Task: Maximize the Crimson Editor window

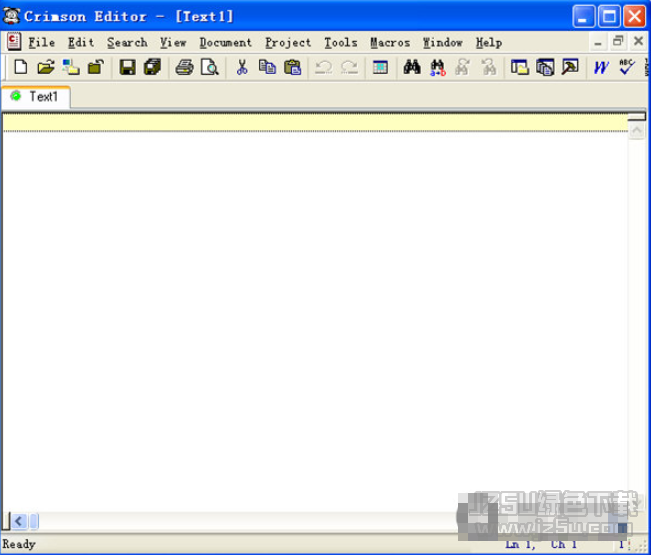Action: (609, 16)
